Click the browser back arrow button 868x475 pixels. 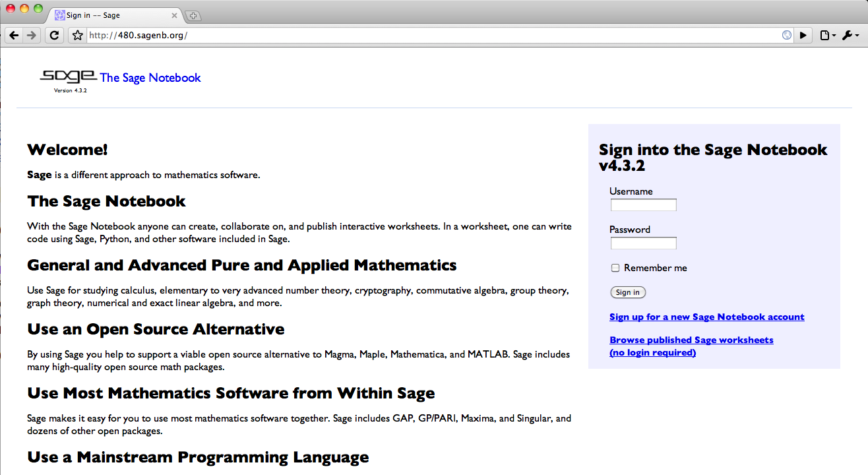14,36
